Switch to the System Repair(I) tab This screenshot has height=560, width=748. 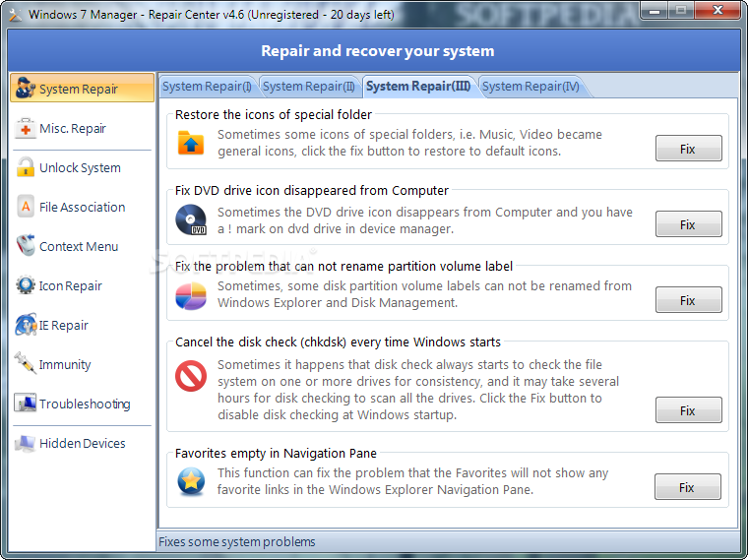207,87
